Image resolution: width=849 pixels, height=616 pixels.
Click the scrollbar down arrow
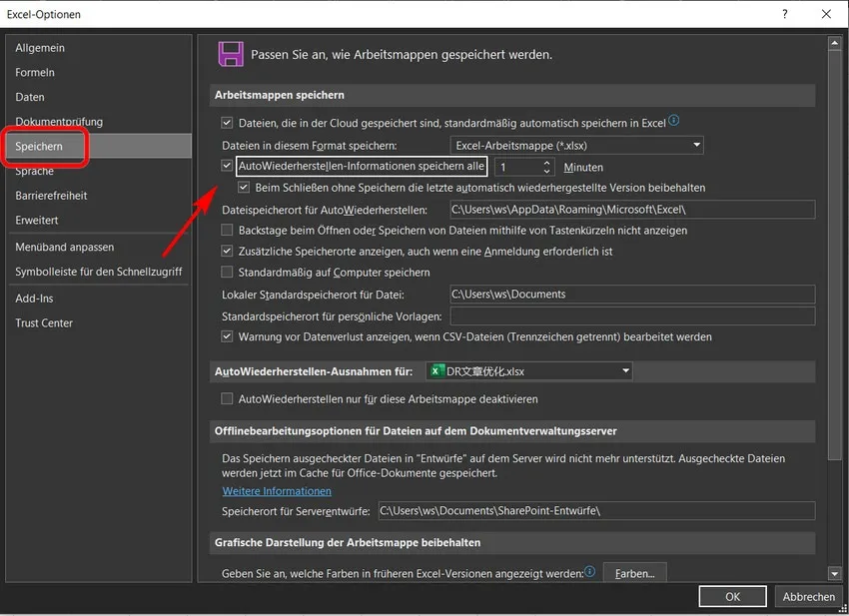click(x=834, y=573)
